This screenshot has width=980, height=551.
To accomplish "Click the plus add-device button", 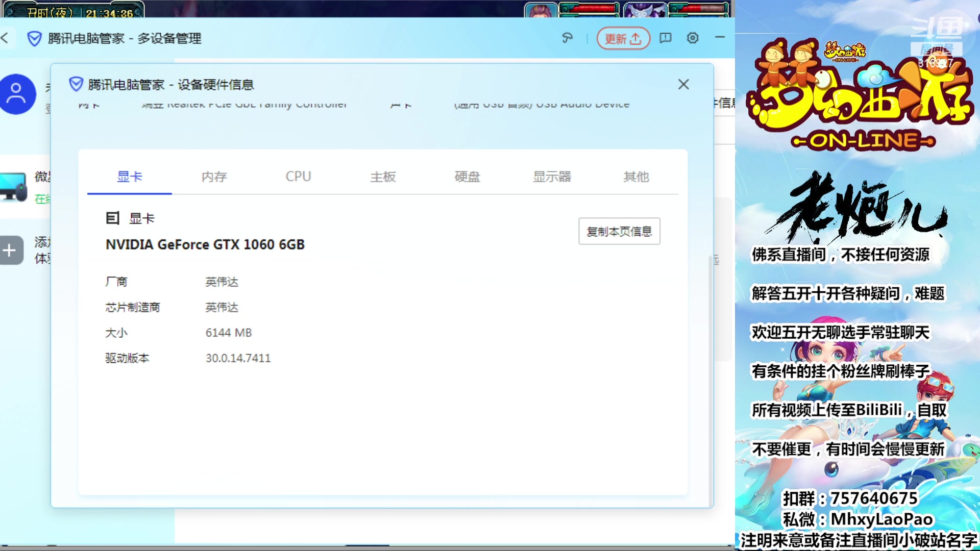I will 10,250.
